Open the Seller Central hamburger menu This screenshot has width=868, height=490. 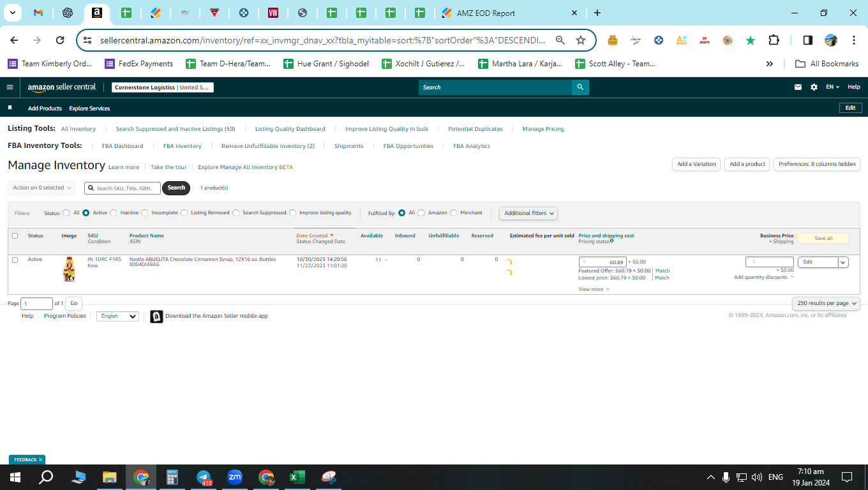tap(10, 87)
